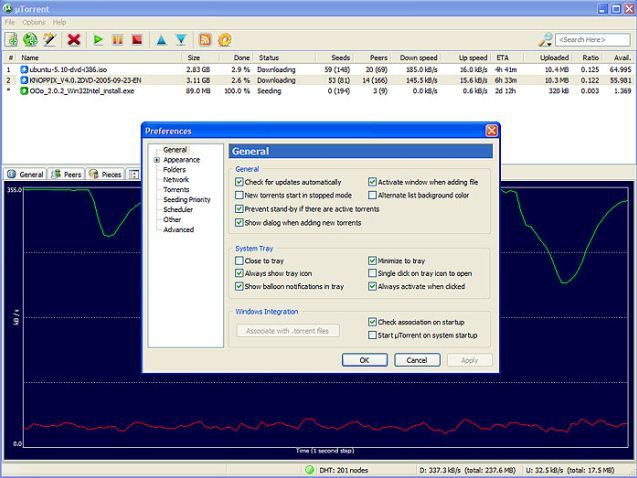Click the green network status icon
Viewport: 637px width, 478px height.
point(310,470)
